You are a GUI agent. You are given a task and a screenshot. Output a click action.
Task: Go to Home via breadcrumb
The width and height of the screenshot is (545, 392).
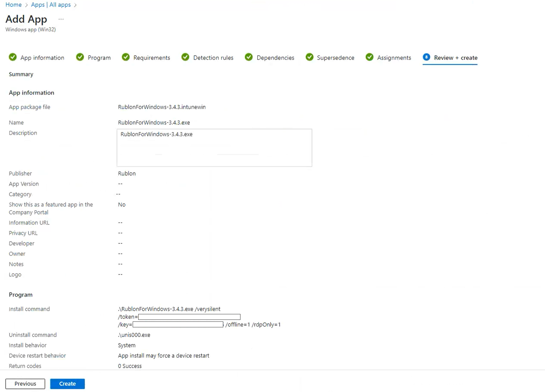(14, 5)
